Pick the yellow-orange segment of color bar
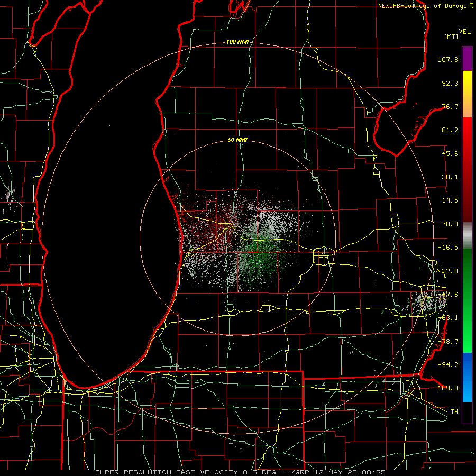Image resolution: width=476 pixels, height=476 pixels. [467, 94]
